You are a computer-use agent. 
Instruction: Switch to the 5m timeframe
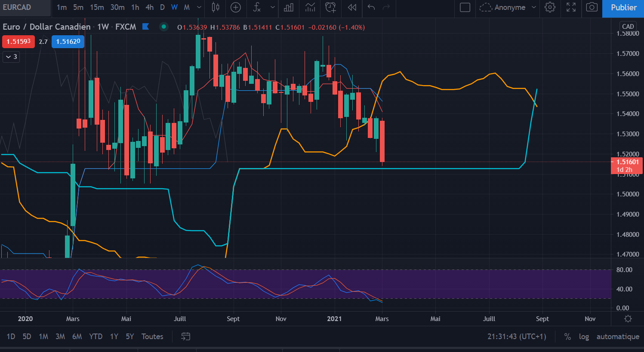tap(78, 7)
